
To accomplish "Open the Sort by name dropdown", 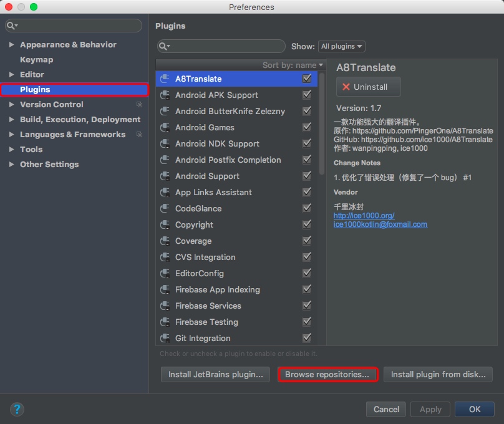I will pos(293,65).
